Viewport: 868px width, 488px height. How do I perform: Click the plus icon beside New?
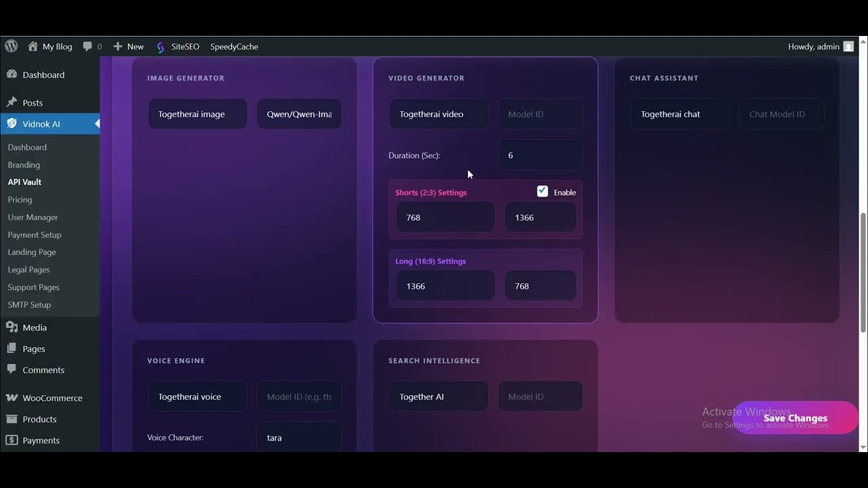pos(118,46)
